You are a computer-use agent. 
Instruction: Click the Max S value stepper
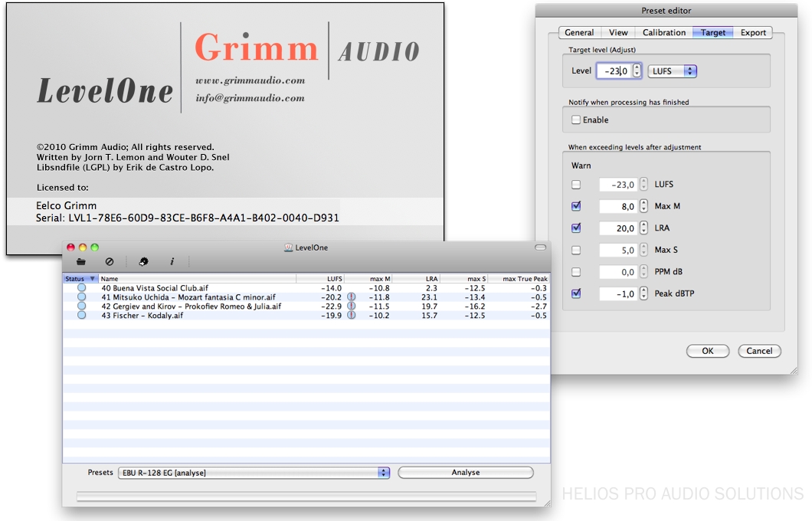click(643, 250)
